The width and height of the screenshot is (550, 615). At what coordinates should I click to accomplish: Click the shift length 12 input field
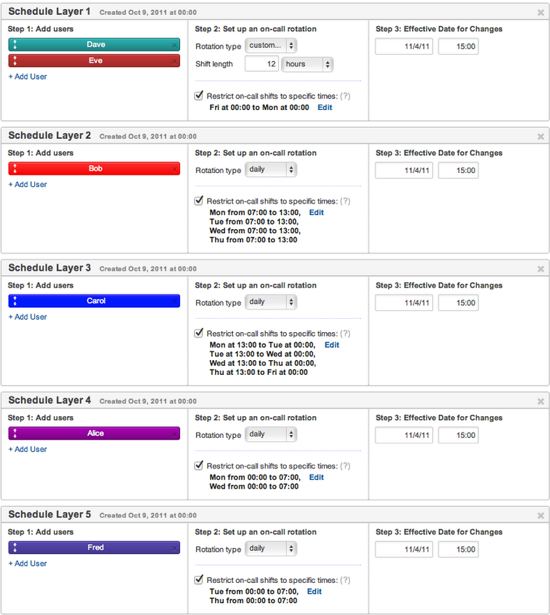262,64
